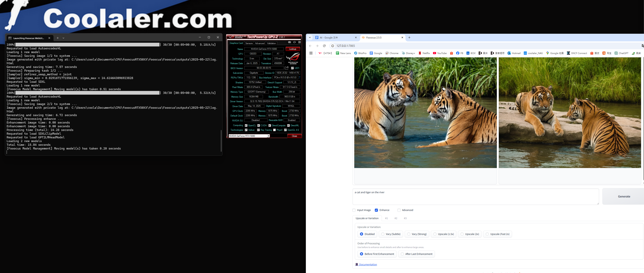
Task: Open the browser apps grid icon
Action: [x=311, y=53]
